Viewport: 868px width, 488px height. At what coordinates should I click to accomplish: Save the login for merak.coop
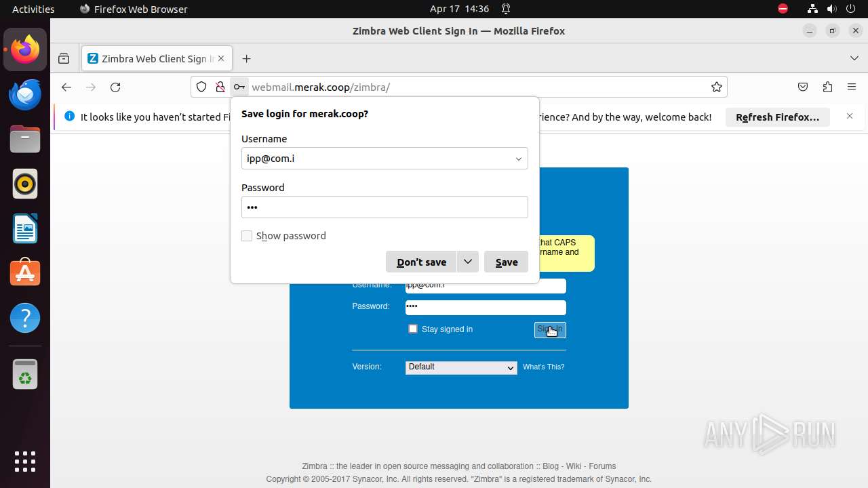(506, 262)
